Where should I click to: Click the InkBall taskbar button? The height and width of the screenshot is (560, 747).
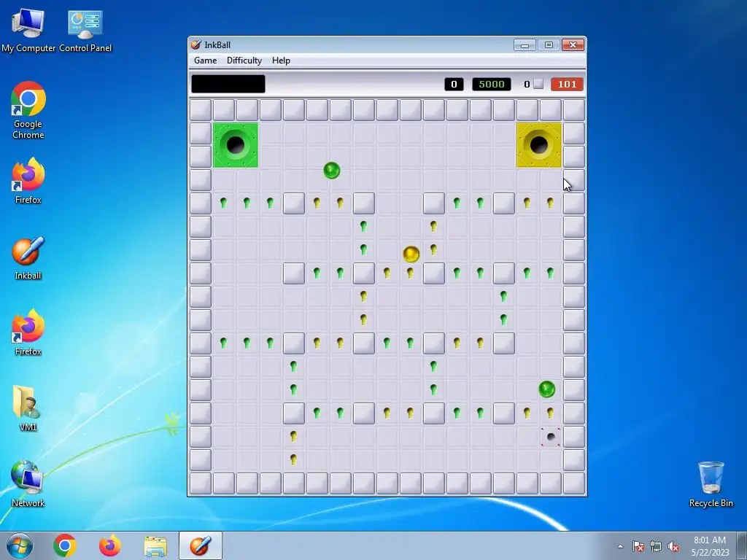tap(201, 545)
